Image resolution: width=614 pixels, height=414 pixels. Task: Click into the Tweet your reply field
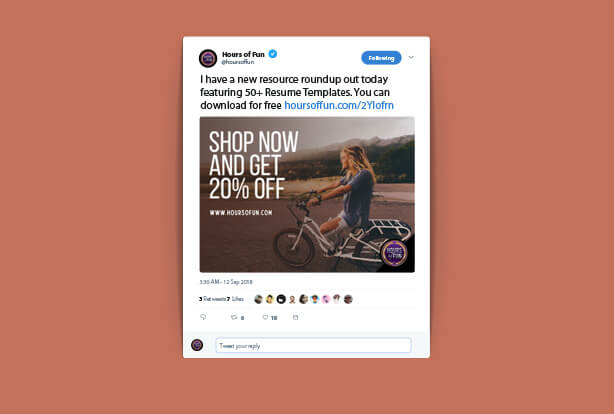coord(313,345)
